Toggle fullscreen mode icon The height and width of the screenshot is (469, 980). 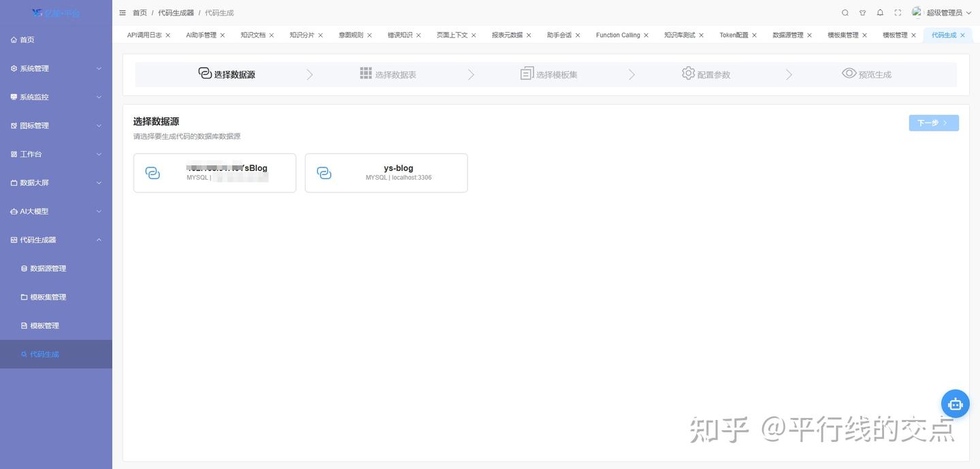click(898, 13)
